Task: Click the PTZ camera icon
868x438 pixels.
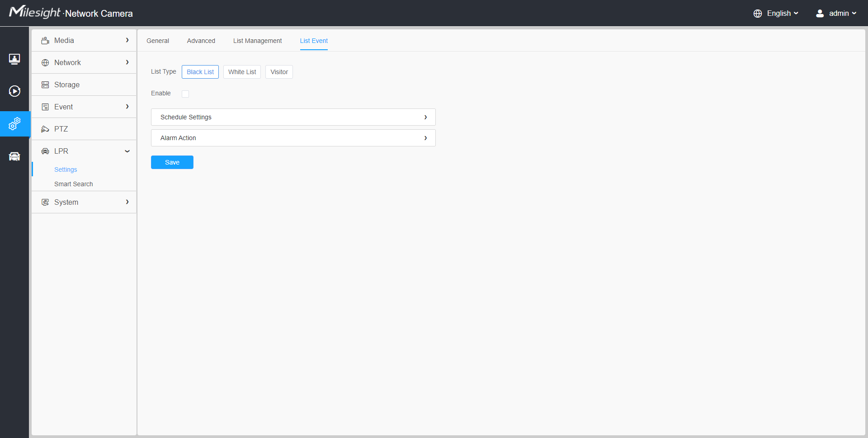Action: click(x=45, y=129)
